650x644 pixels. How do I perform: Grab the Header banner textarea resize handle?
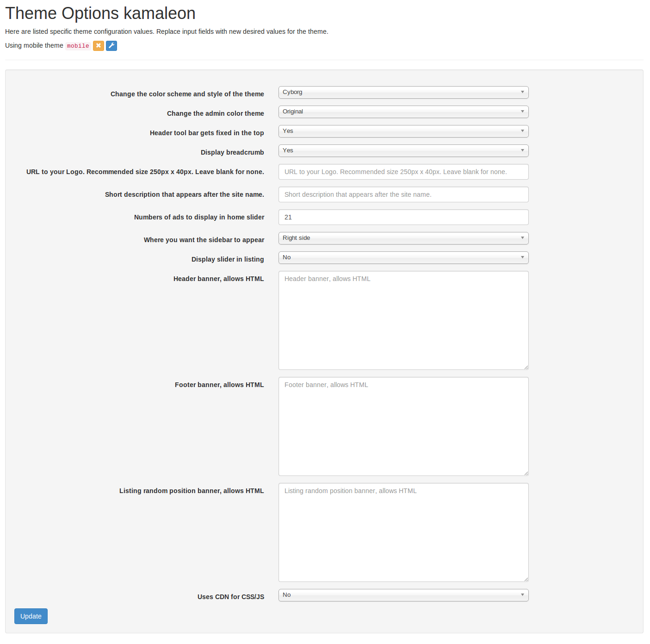click(x=526, y=367)
